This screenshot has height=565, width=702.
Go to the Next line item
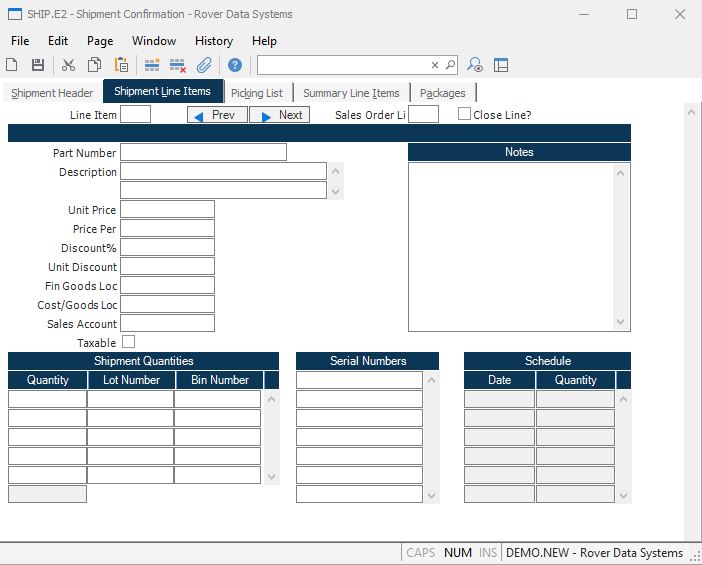[x=281, y=115]
